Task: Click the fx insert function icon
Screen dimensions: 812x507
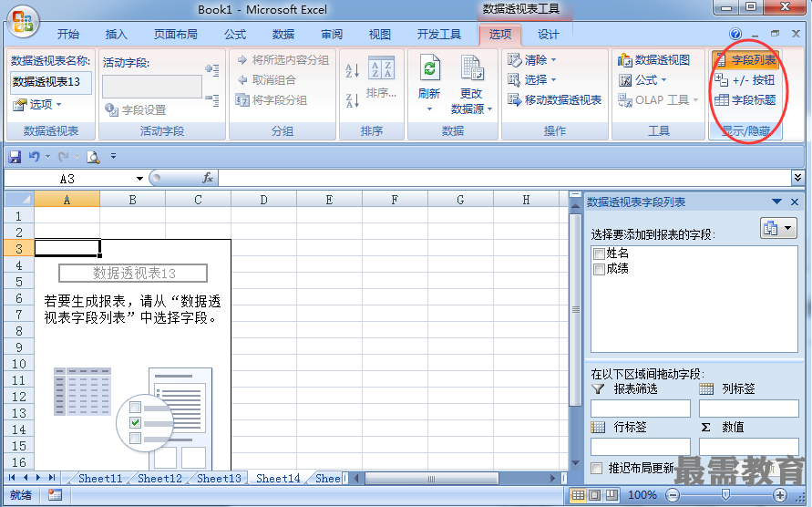Action: 208,179
